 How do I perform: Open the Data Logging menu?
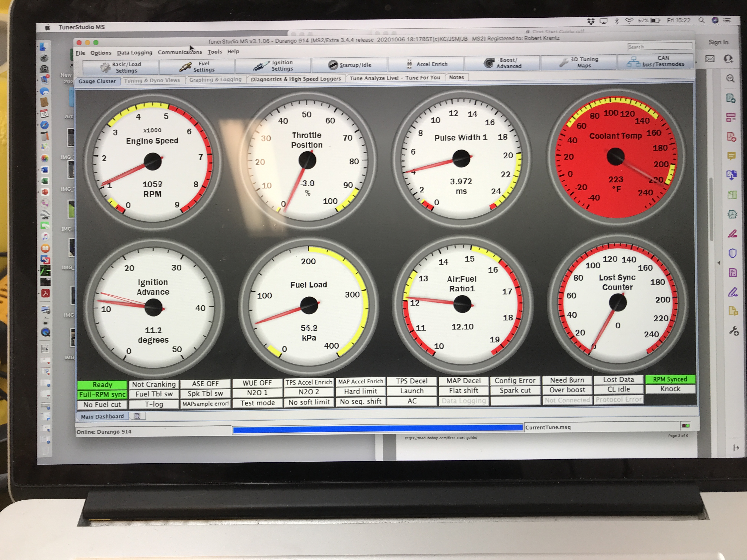[134, 52]
